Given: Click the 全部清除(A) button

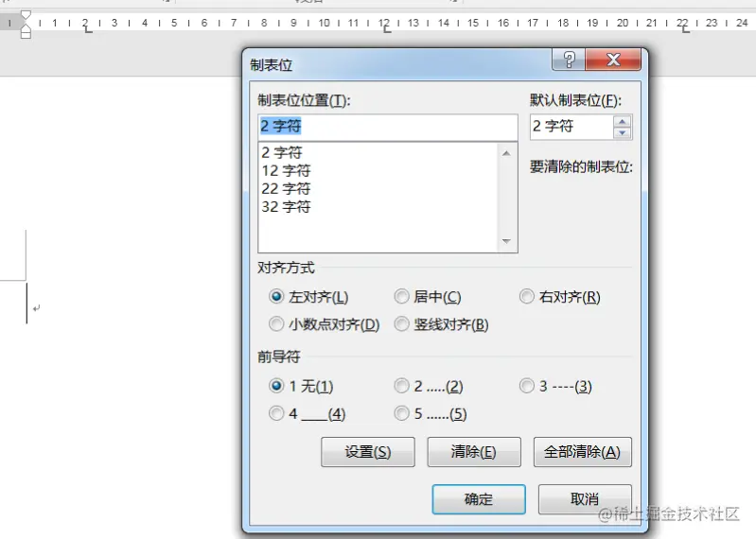Looking at the screenshot, I should [x=583, y=452].
